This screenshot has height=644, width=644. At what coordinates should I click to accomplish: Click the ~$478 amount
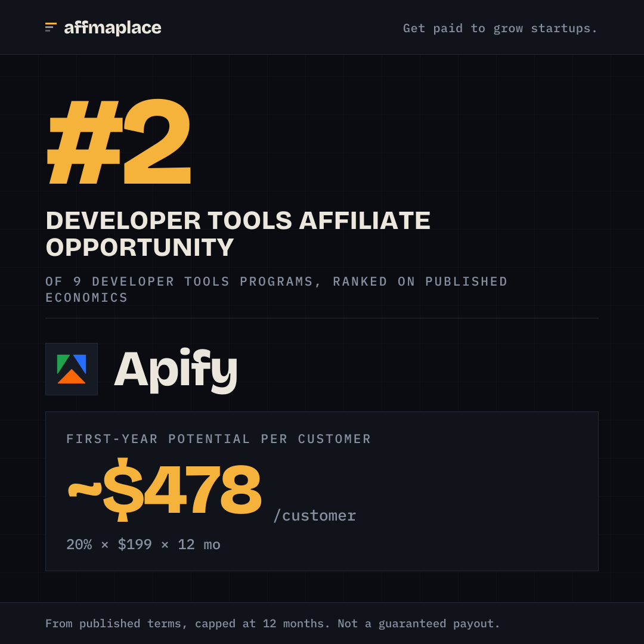point(165,489)
